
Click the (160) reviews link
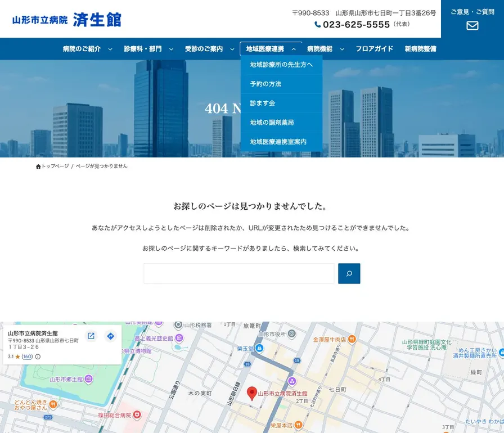pyautogui.click(x=28, y=357)
